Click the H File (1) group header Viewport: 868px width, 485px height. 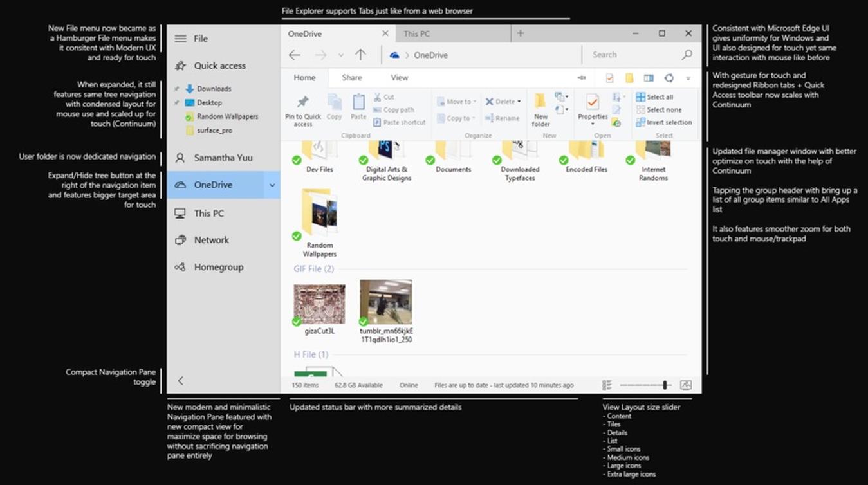[x=311, y=354]
